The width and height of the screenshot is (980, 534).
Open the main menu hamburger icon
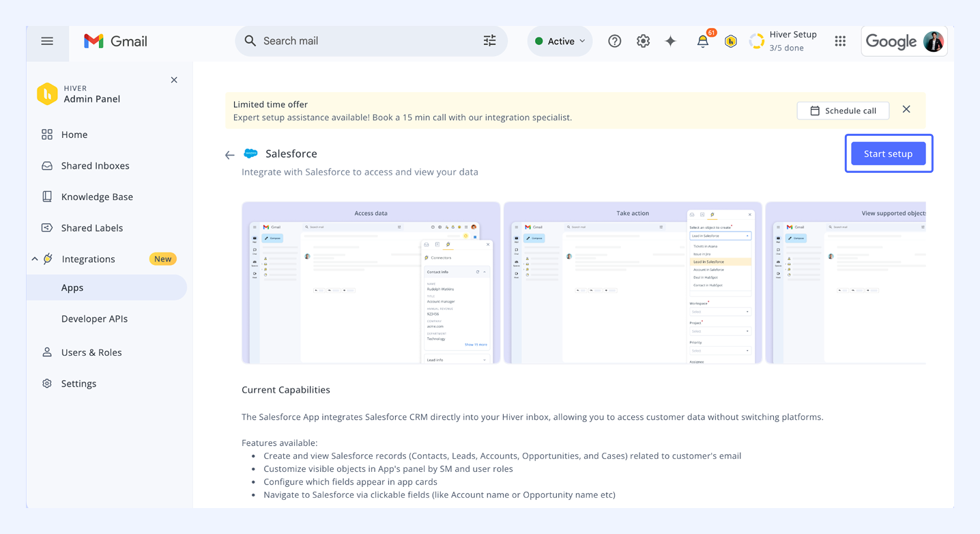(47, 41)
